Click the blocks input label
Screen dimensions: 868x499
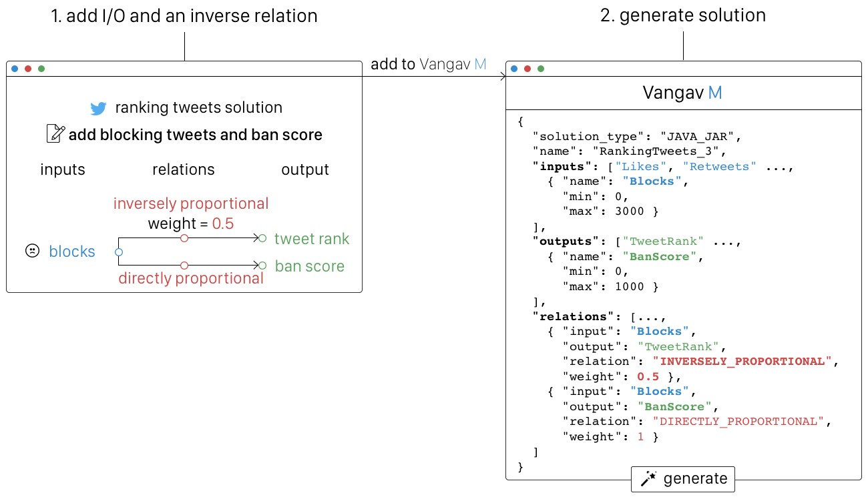(72, 252)
